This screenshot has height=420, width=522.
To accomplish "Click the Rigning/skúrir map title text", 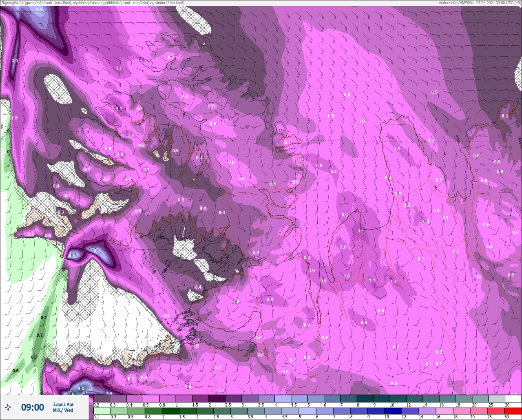I will pyautogui.click(x=93, y=3).
